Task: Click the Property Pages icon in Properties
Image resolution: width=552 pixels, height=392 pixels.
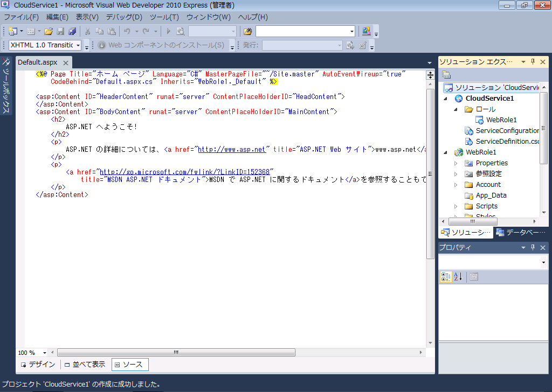Action: click(474, 277)
